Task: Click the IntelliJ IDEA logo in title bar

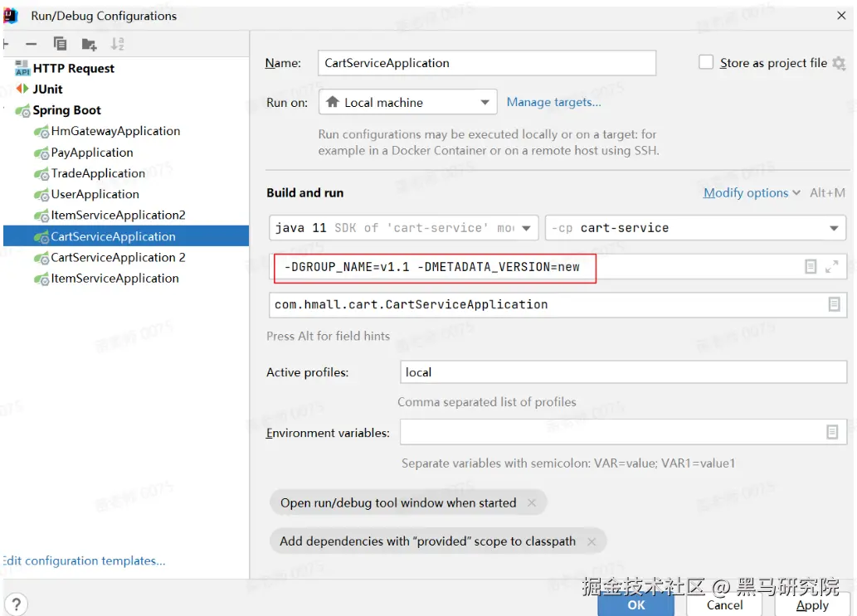Action: pyautogui.click(x=11, y=16)
